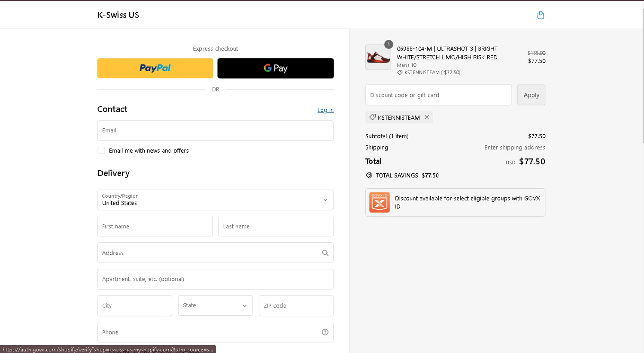644x353 pixels.
Task: Click the Total Savings tag icon
Action: 369,175
